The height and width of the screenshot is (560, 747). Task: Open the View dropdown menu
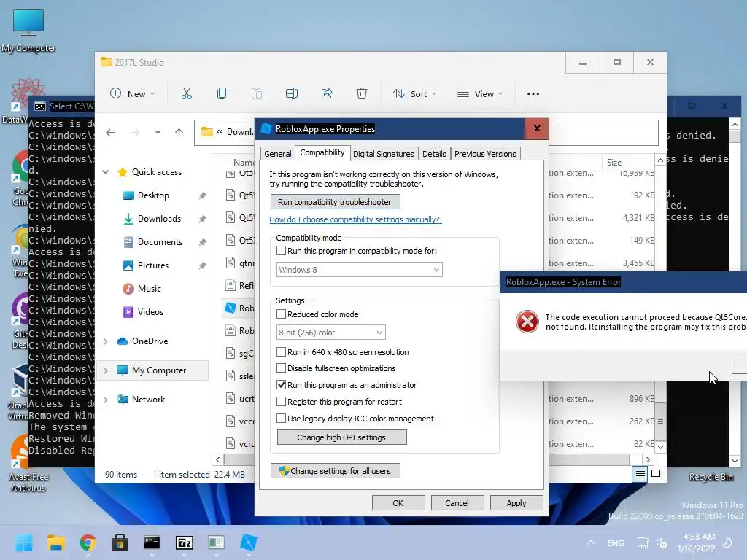click(x=480, y=94)
